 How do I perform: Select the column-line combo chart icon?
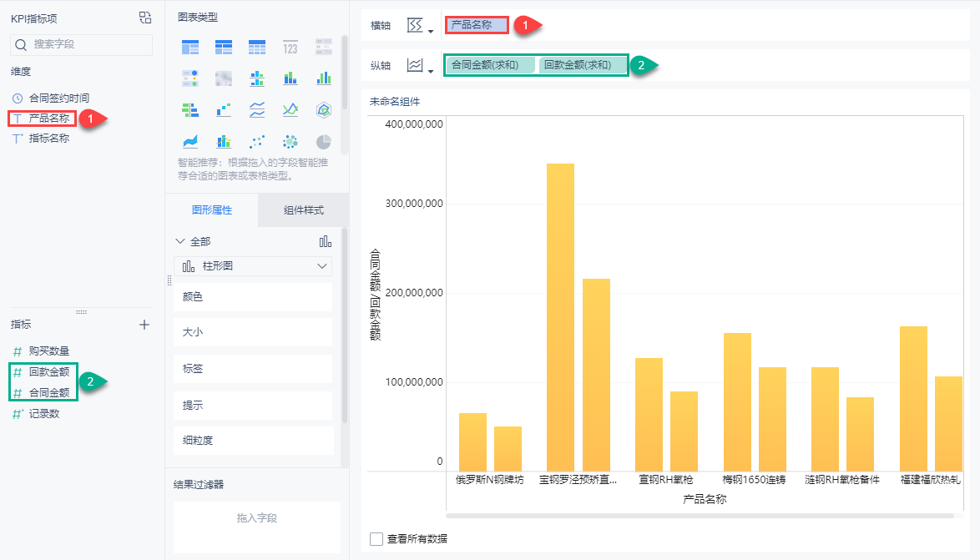pyautogui.click(x=224, y=142)
